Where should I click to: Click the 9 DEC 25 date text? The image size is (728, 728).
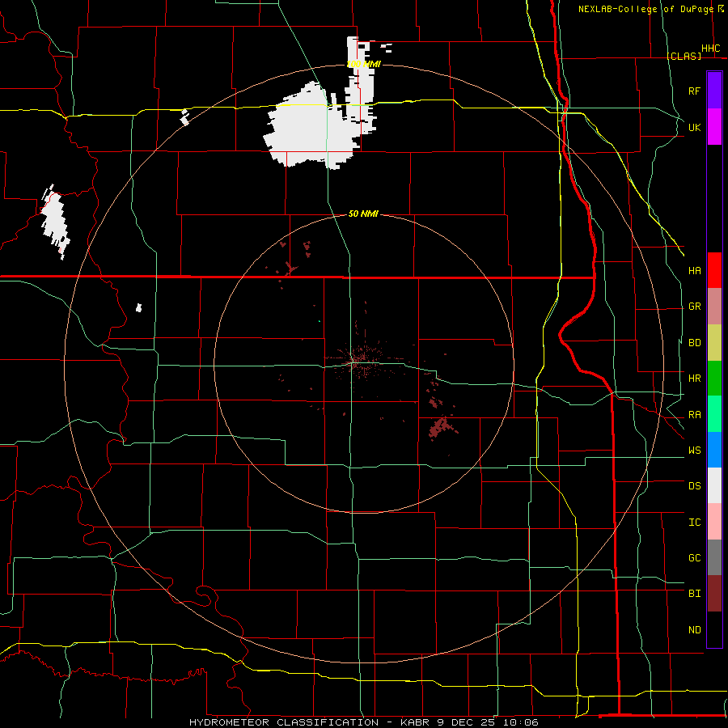click(x=467, y=722)
